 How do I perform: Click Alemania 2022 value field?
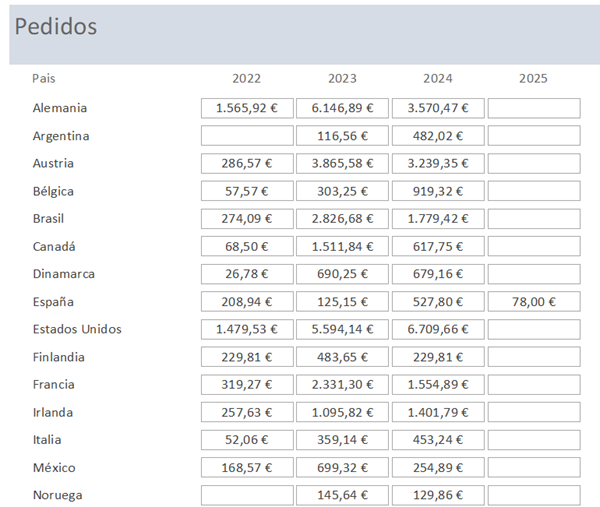[247, 108]
